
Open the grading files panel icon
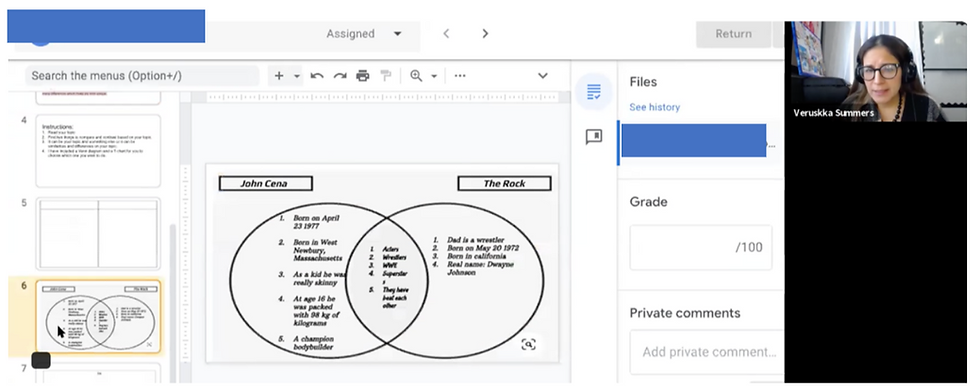[594, 92]
